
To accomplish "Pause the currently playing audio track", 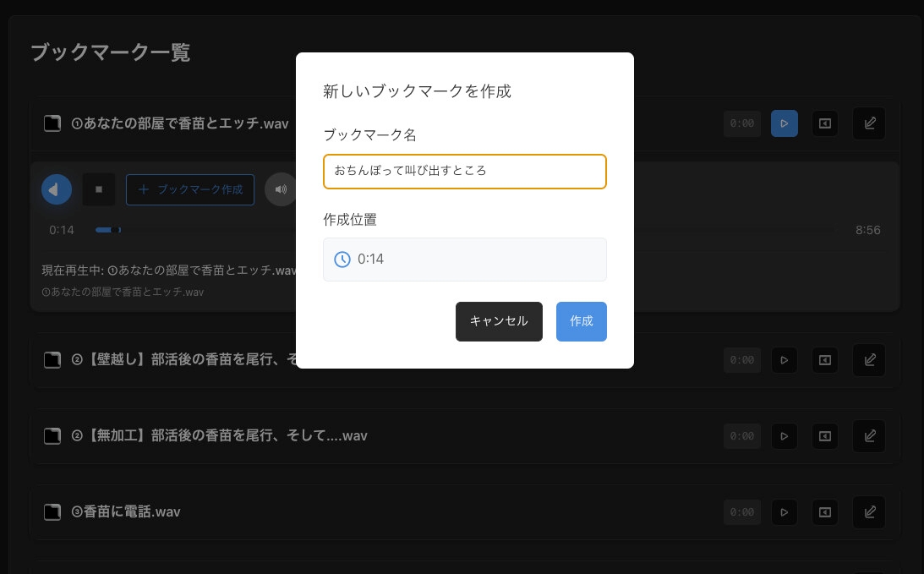I will tap(56, 189).
